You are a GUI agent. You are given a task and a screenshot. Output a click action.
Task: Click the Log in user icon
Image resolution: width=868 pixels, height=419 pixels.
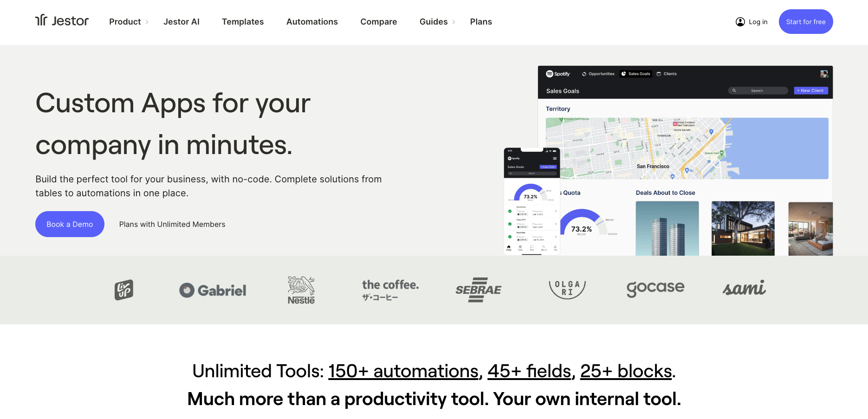(x=740, y=22)
